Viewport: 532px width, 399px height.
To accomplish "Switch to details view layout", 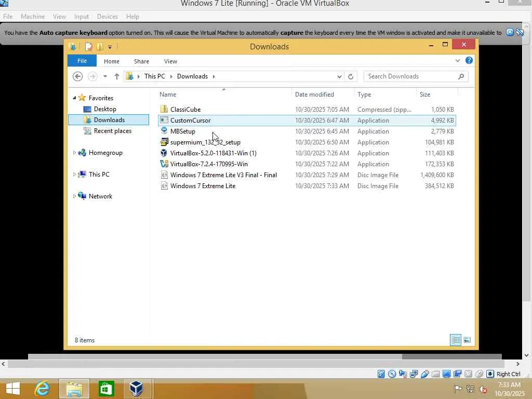I will click(456, 340).
